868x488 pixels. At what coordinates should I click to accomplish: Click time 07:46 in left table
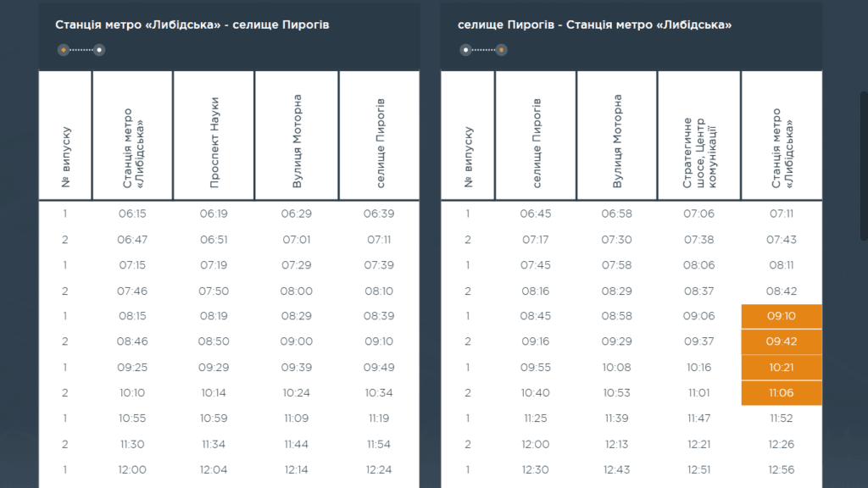coord(132,291)
